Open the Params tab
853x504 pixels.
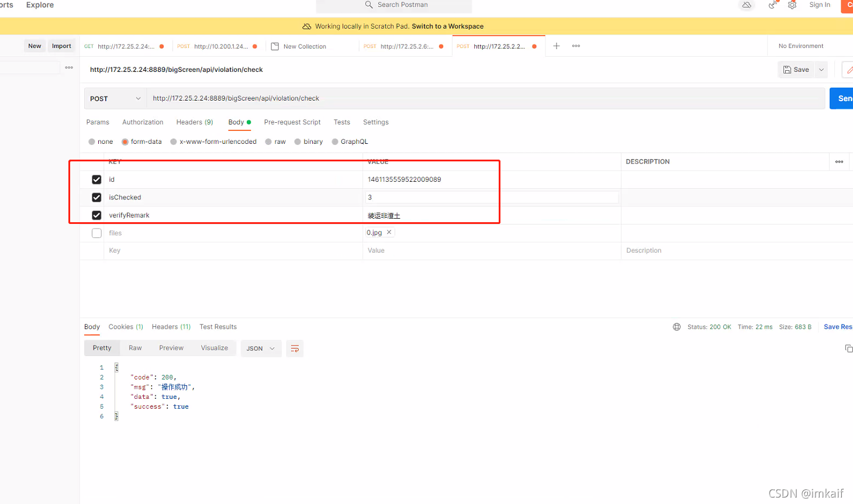pyautogui.click(x=98, y=122)
